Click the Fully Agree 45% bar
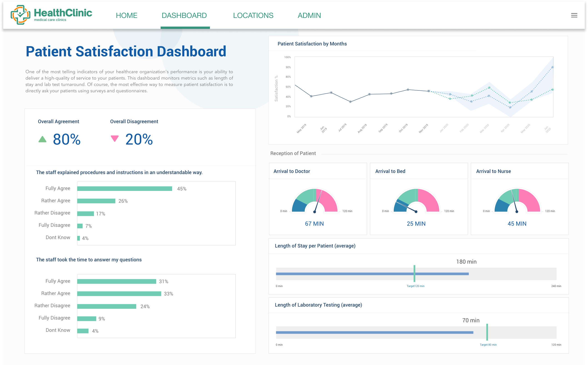Screen dimensions: 588x365 pos(125,189)
